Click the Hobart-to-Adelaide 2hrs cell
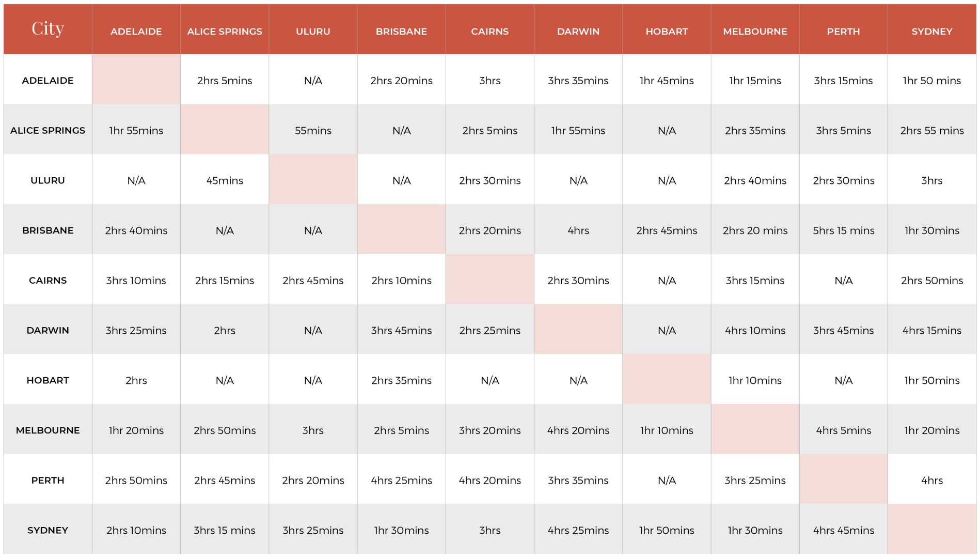 136,380
